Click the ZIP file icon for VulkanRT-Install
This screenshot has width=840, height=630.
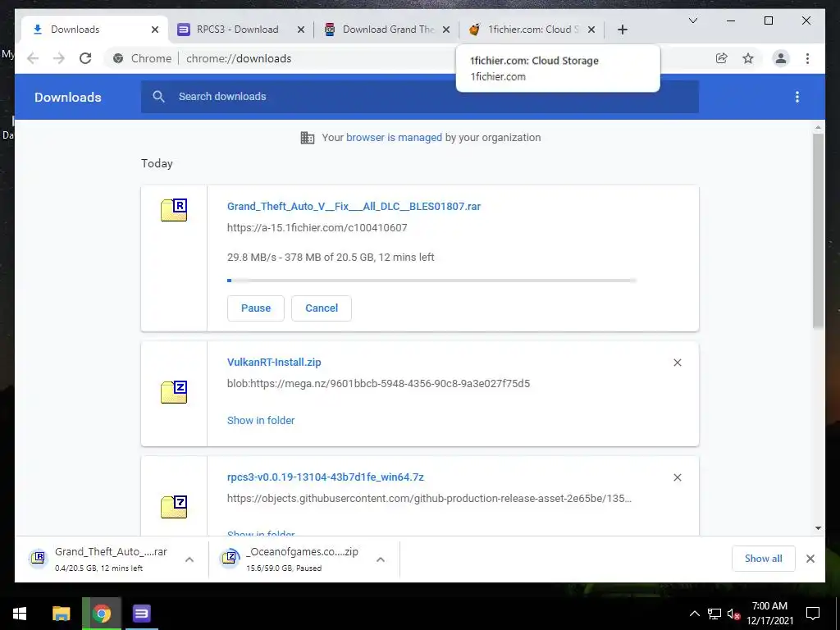click(174, 391)
